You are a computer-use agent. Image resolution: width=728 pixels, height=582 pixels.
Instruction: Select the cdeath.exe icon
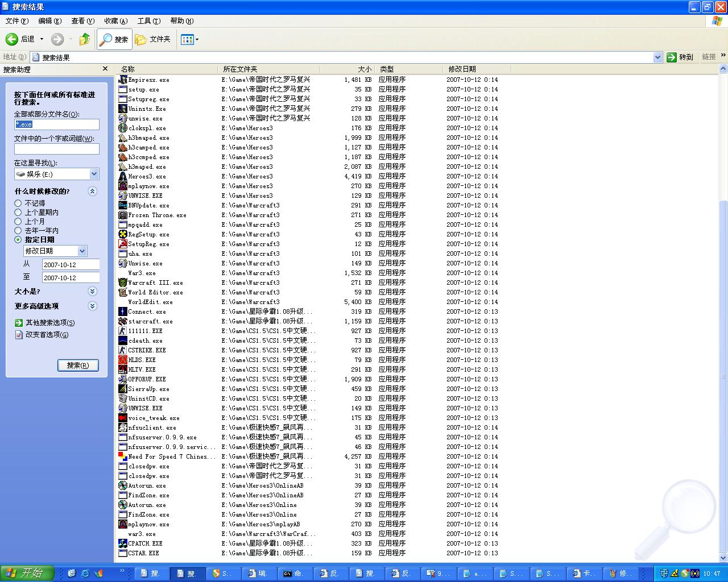[x=123, y=340]
